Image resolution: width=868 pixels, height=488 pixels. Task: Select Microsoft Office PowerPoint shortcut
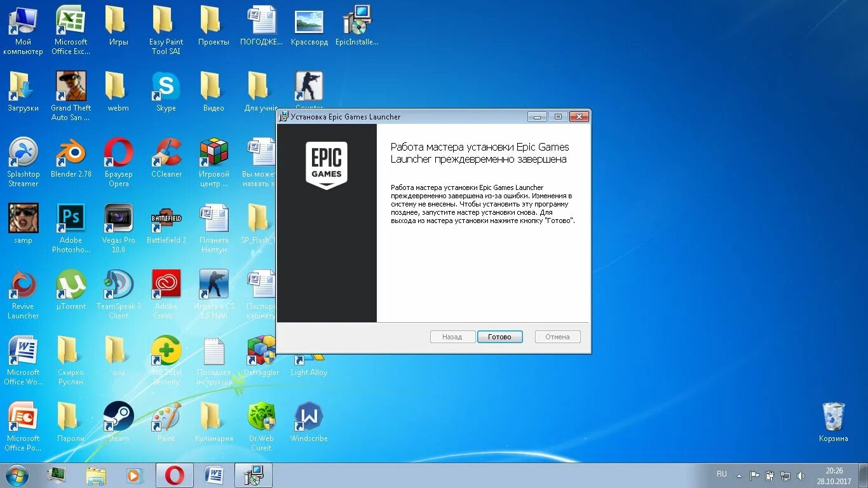point(24,426)
